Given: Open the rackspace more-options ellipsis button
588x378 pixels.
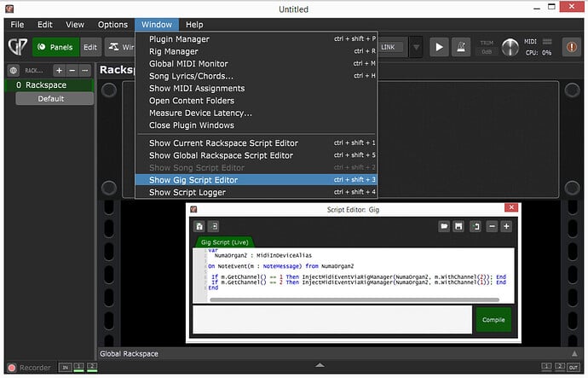Looking at the screenshot, I should (85, 71).
